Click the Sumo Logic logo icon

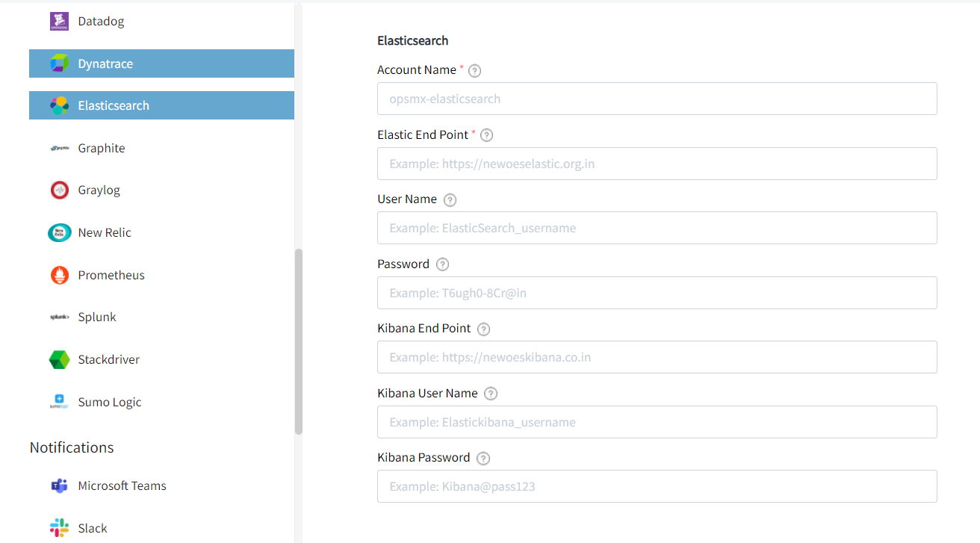(x=59, y=401)
